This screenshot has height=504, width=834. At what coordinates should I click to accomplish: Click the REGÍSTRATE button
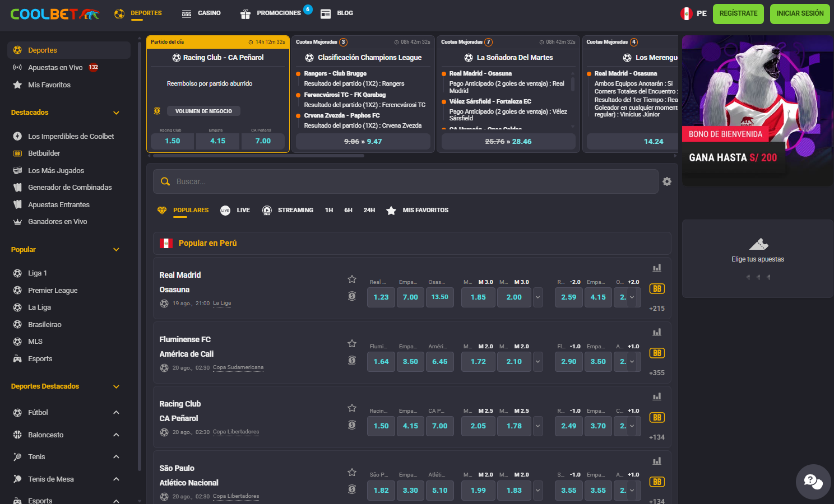[x=738, y=13]
